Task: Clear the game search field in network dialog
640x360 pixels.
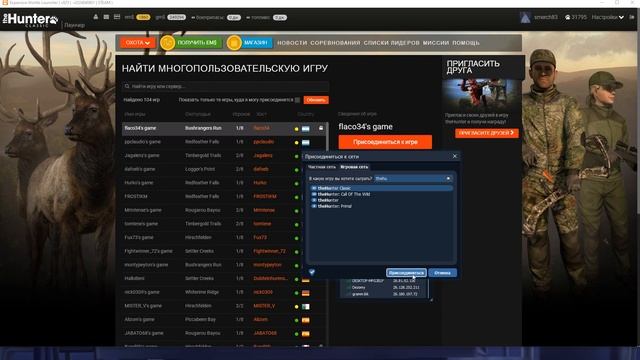Action: click(448, 178)
